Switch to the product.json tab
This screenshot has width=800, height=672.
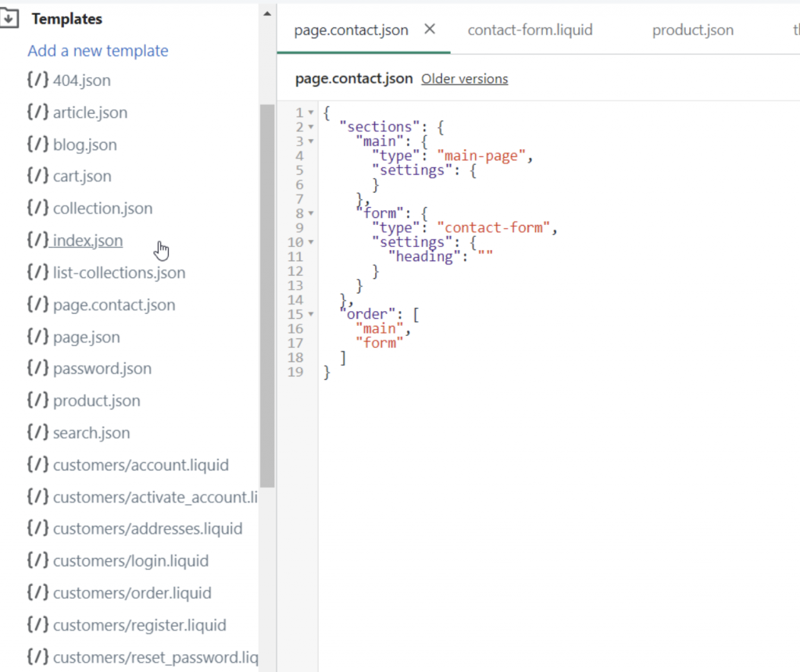click(692, 30)
